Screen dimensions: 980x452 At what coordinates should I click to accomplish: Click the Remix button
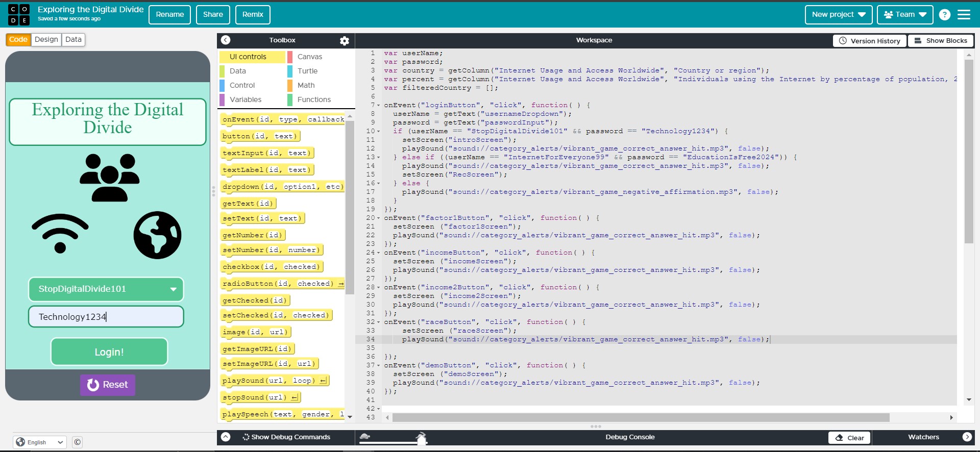click(x=253, y=15)
